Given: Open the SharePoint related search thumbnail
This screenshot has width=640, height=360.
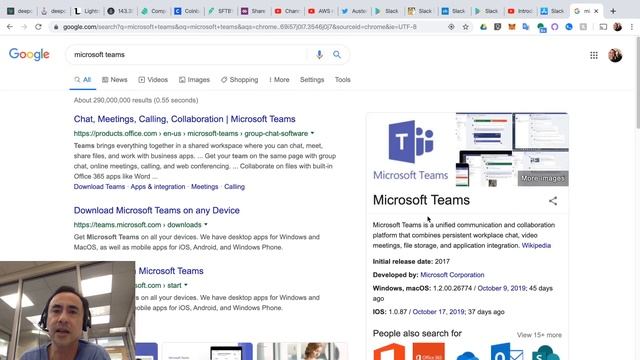Looking at the screenshot, I should pyautogui.click(x=546, y=352).
